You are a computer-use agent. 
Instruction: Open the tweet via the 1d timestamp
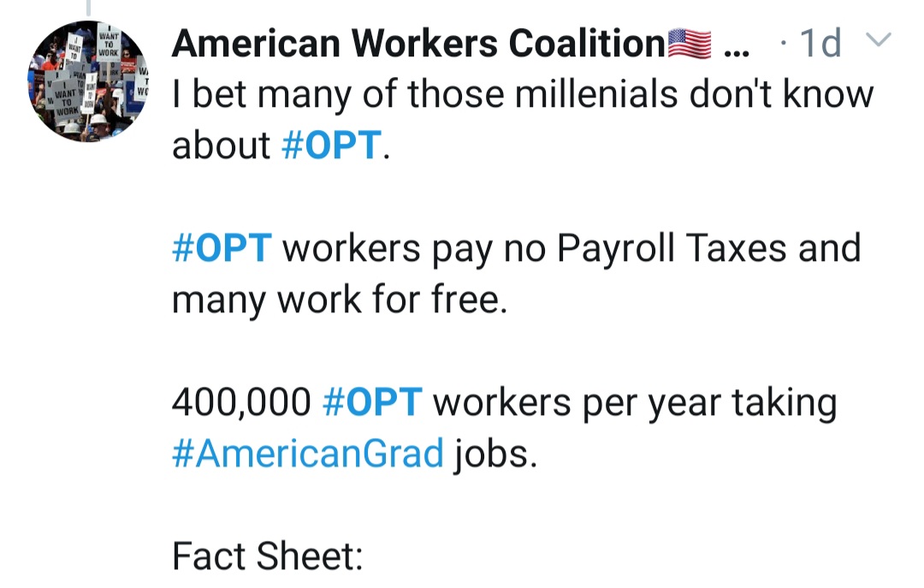818,43
